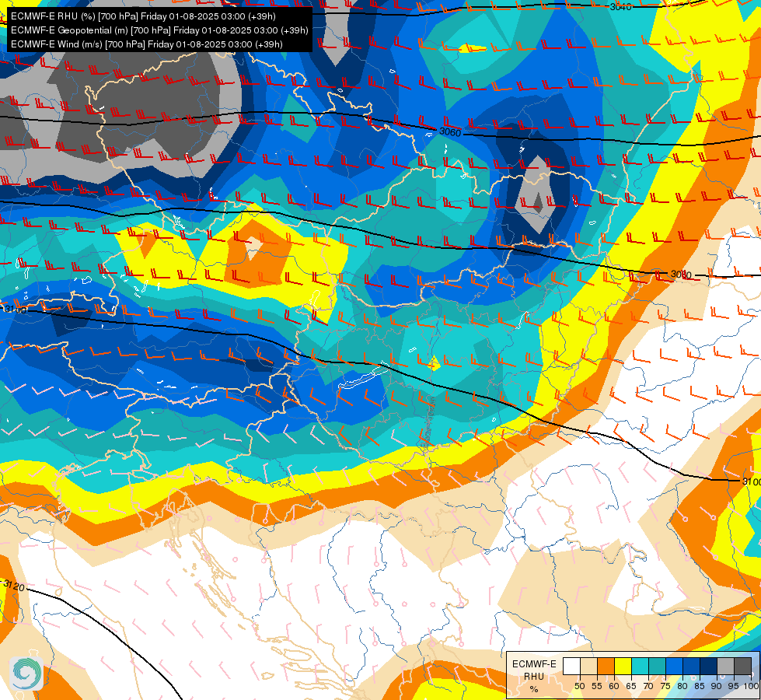Image resolution: width=761 pixels, height=700 pixels.
Task: Click the legend tick value 85
Action: (x=700, y=687)
